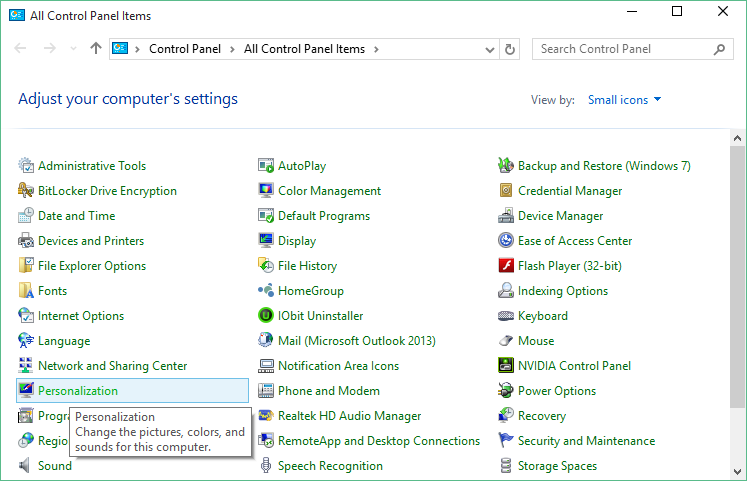Open the Mail (Microsoft Outlook 2013) link
The width and height of the screenshot is (747, 481).
(356, 341)
